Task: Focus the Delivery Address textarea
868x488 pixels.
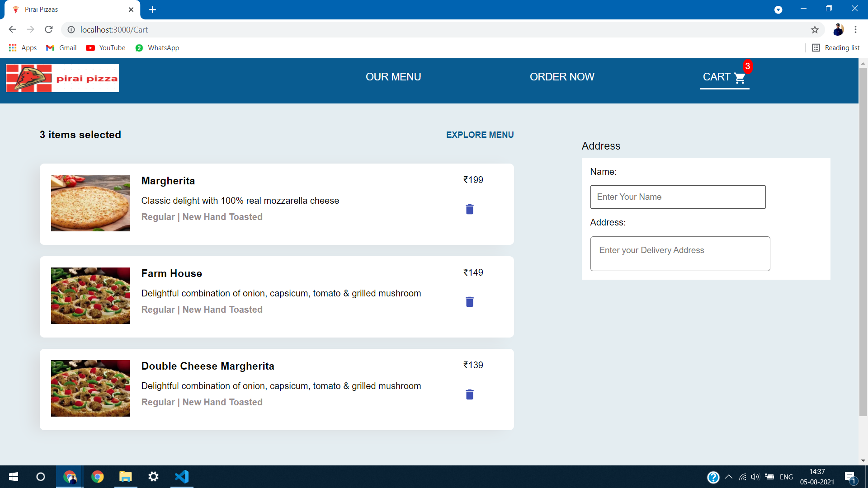Action: 680,253
